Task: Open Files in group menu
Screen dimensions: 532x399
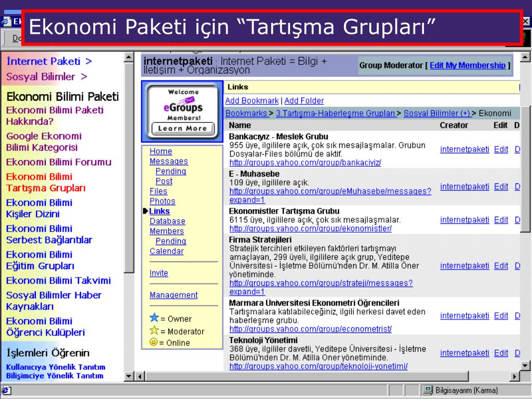Action: pyautogui.click(x=158, y=191)
